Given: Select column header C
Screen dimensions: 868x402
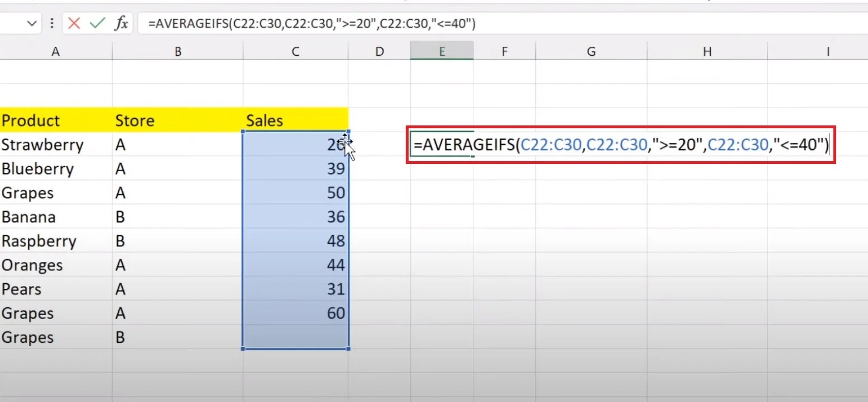Looking at the screenshot, I should 295,50.
